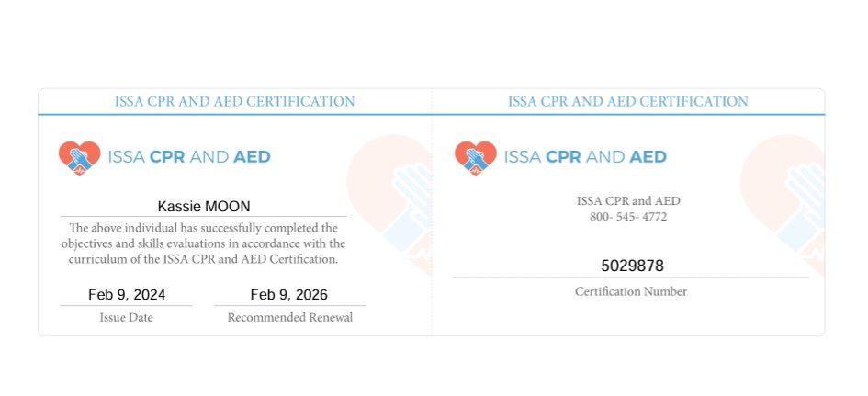This screenshot has width=868, height=396.
Task: Click the right ISSA CPR AND AED CERTIFICATION header
Action: [627, 102]
